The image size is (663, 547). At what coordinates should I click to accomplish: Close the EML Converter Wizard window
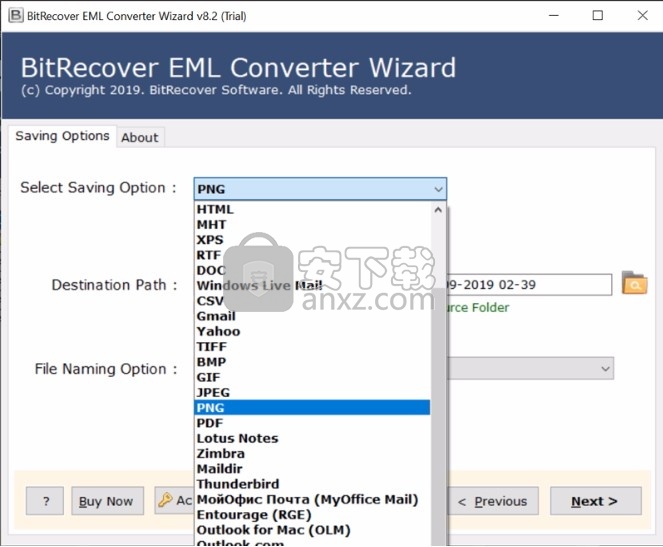642,16
